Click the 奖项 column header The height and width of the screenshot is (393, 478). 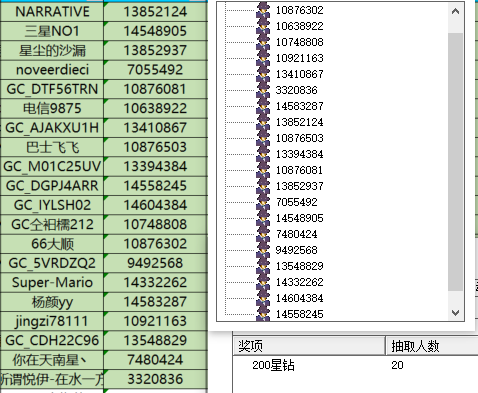(309, 346)
